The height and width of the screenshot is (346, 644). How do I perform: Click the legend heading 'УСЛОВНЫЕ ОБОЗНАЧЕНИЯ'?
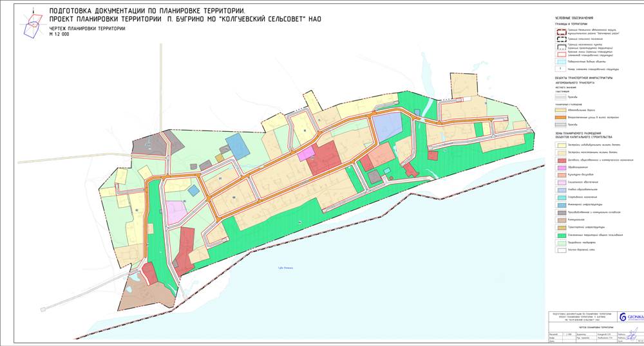tap(574, 18)
